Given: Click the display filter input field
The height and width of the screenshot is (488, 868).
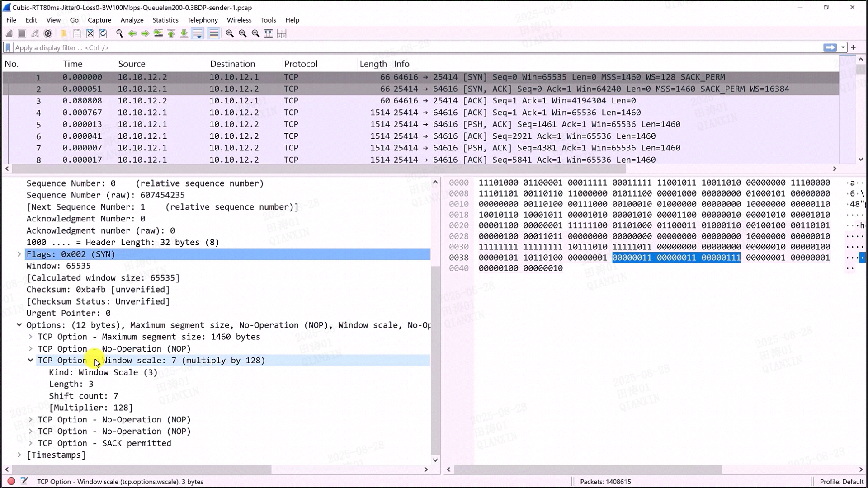Looking at the screenshot, I should pyautogui.click(x=407, y=47).
